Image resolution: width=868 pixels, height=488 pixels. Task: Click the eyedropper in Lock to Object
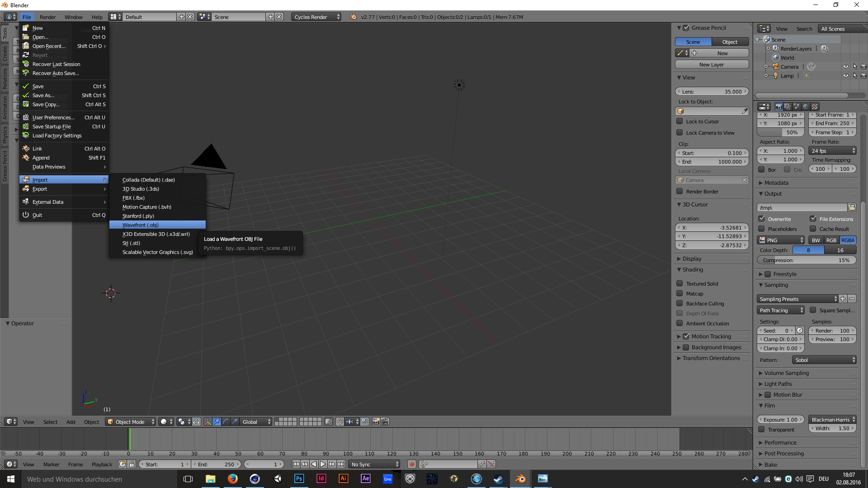tap(745, 111)
